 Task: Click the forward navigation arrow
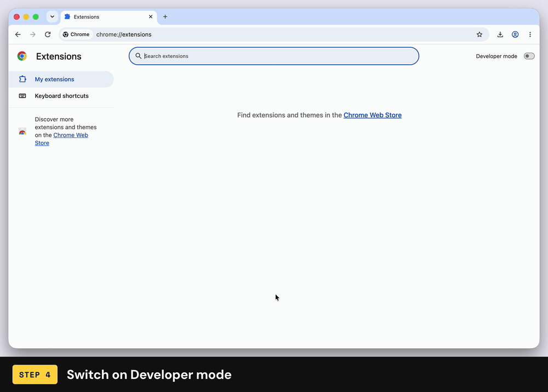coord(32,34)
